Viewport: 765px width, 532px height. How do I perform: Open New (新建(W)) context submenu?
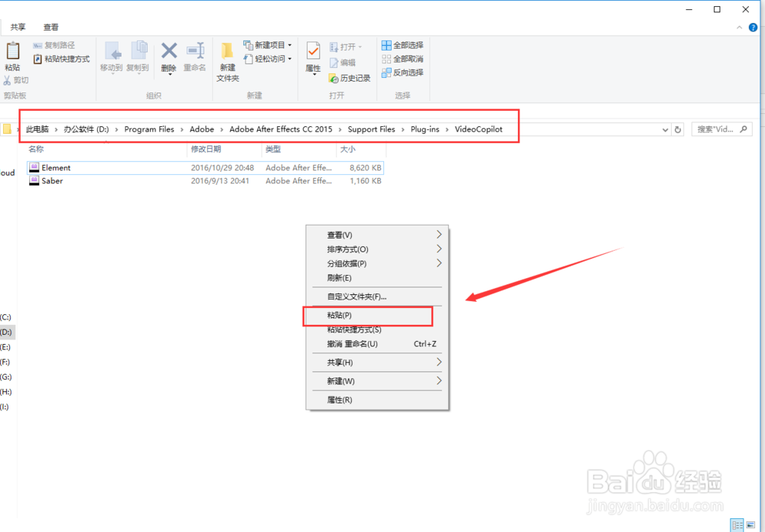377,381
